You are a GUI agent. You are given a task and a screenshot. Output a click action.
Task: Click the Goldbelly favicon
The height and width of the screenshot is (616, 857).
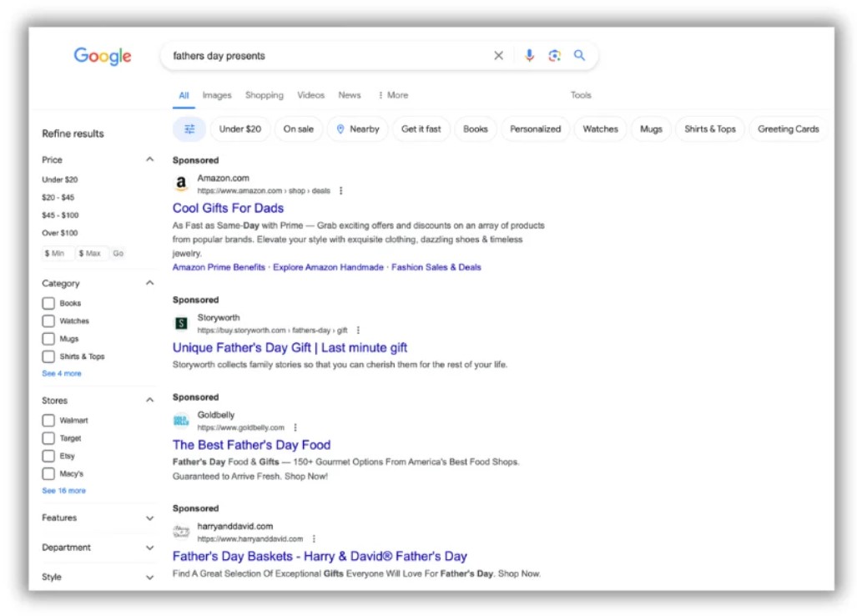coord(180,420)
